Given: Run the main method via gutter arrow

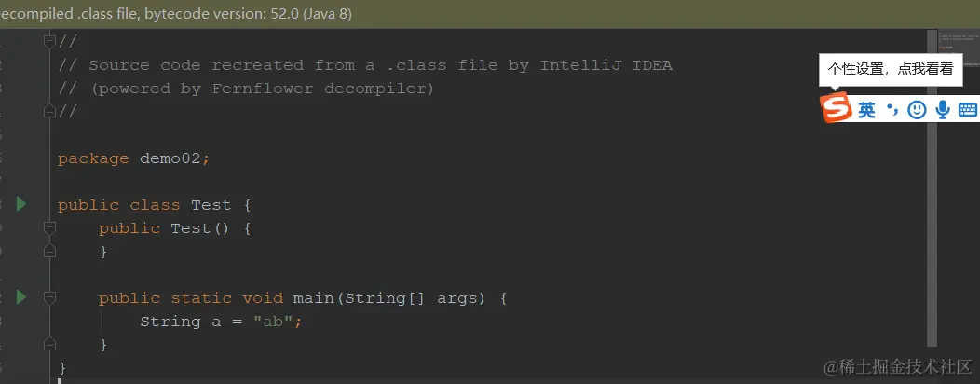Looking at the screenshot, I should pos(21,297).
